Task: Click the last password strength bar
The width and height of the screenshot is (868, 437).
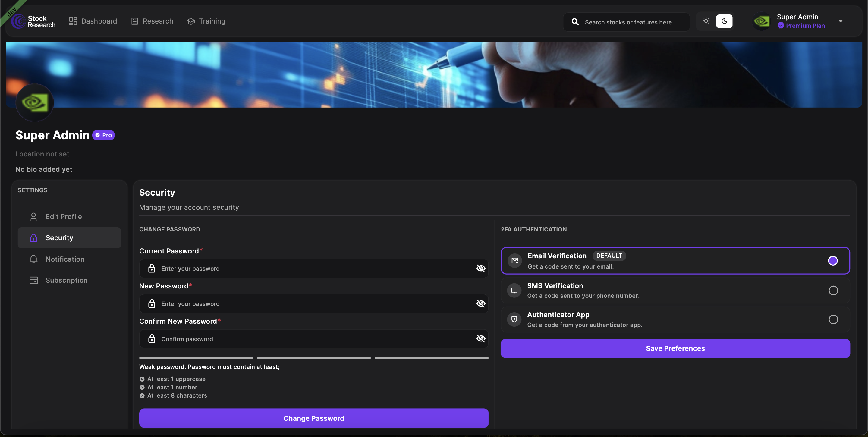Action: point(432,358)
